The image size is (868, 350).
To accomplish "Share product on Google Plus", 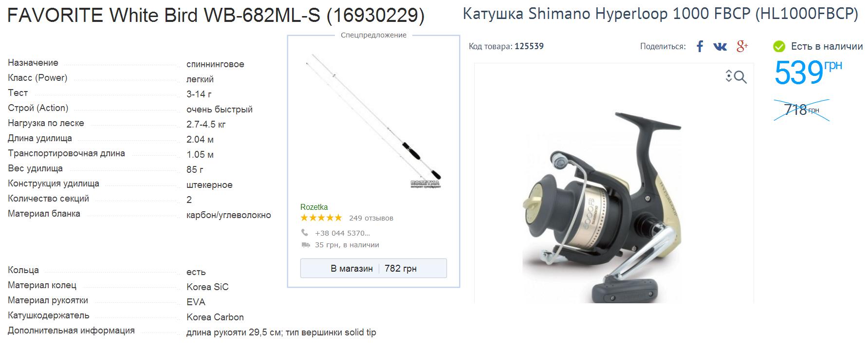I will pyautogui.click(x=742, y=46).
